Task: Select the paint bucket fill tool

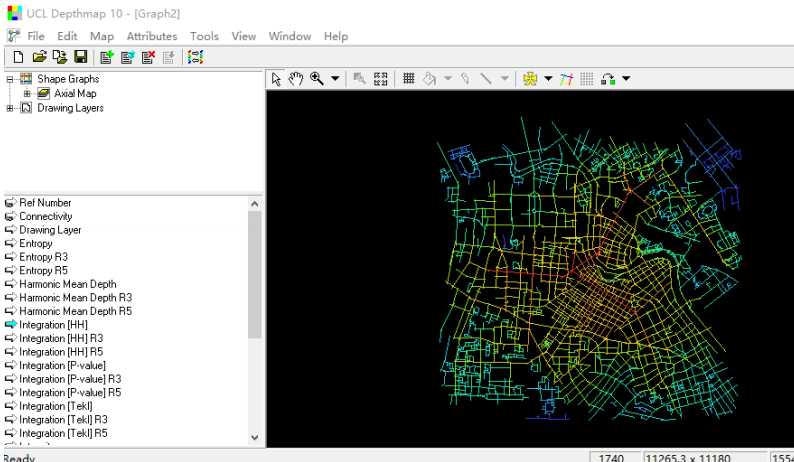Action: 429,79
